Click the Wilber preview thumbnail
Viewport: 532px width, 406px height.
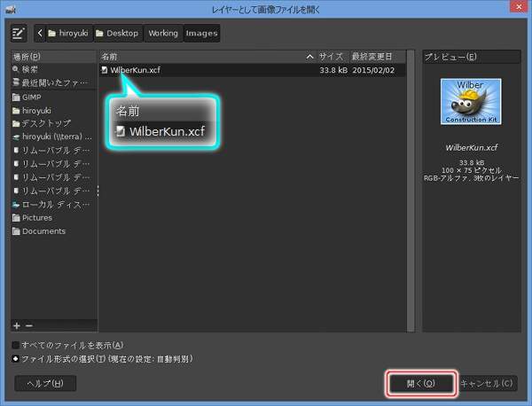[x=471, y=101]
